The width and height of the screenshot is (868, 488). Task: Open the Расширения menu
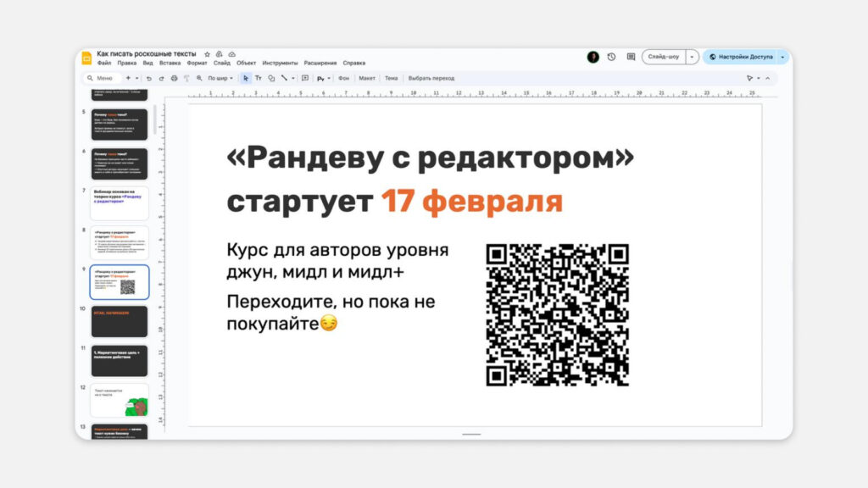(320, 63)
